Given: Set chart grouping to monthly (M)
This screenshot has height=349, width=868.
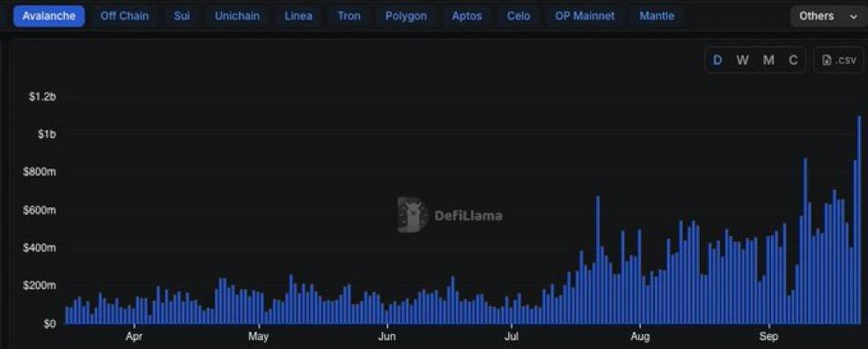Looking at the screenshot, I should point(769,61).
